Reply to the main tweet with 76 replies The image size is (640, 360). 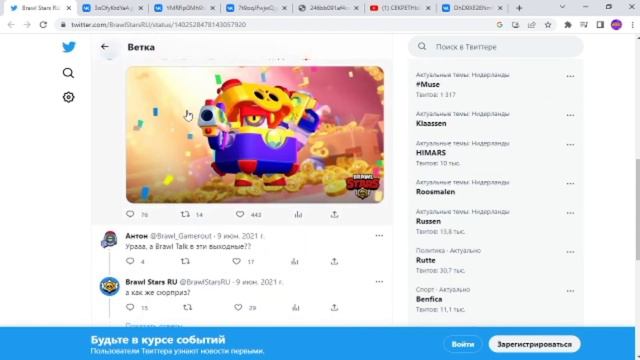[x=130, y=214]
